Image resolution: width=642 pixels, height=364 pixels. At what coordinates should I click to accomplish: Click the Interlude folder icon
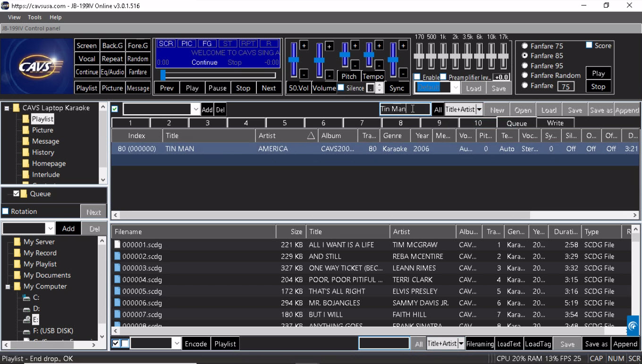click(x=25, y=175)
